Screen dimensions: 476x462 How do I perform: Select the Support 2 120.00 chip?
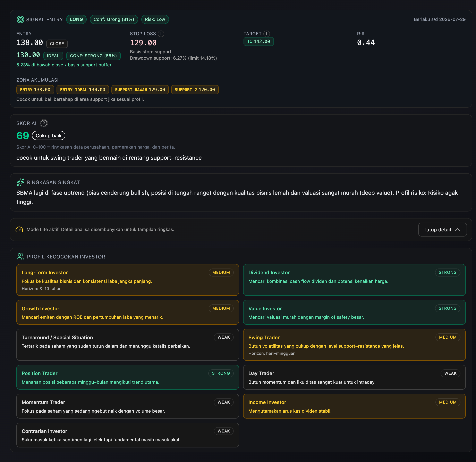(195, 90)
